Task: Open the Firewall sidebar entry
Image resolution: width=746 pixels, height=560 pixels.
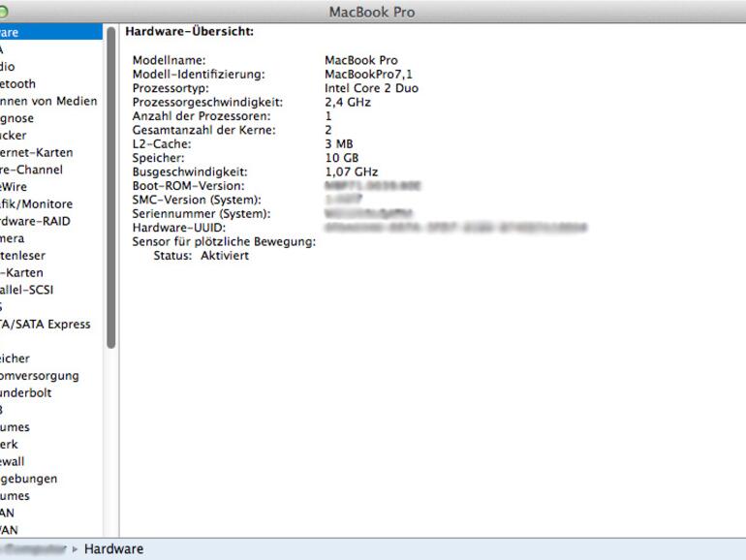Action: point(12,461)
